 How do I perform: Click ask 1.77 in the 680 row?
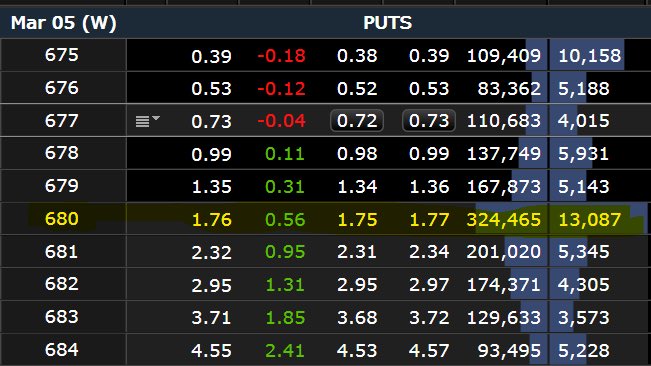coord(429,220)
